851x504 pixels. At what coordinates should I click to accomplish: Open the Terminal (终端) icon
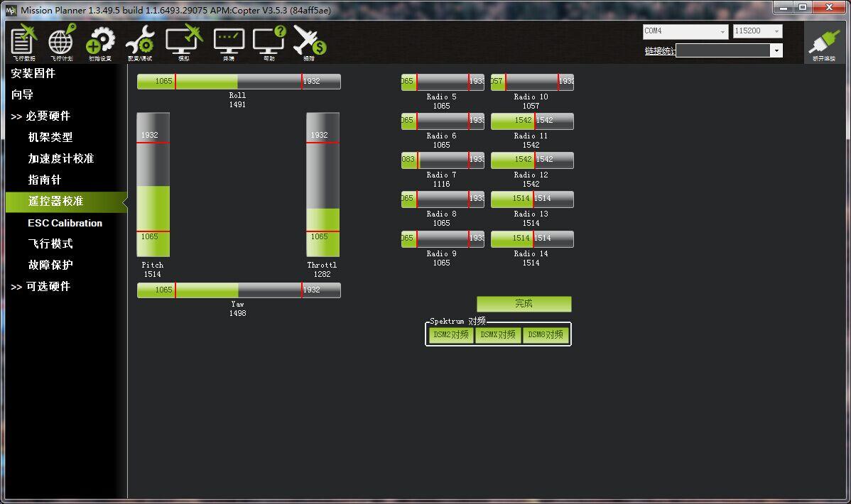(x=229, y=41)
